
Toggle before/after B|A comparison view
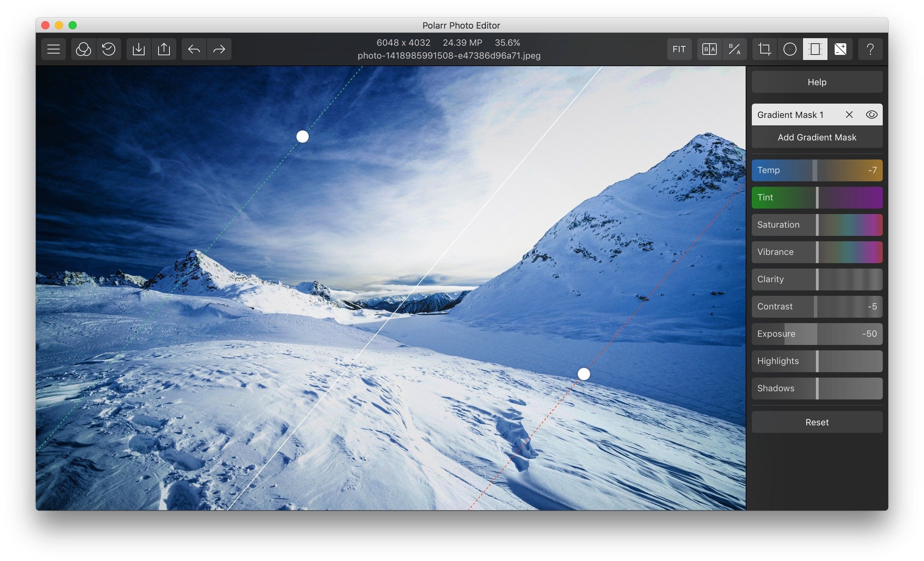pyautogui.click(x=709, y=49)
